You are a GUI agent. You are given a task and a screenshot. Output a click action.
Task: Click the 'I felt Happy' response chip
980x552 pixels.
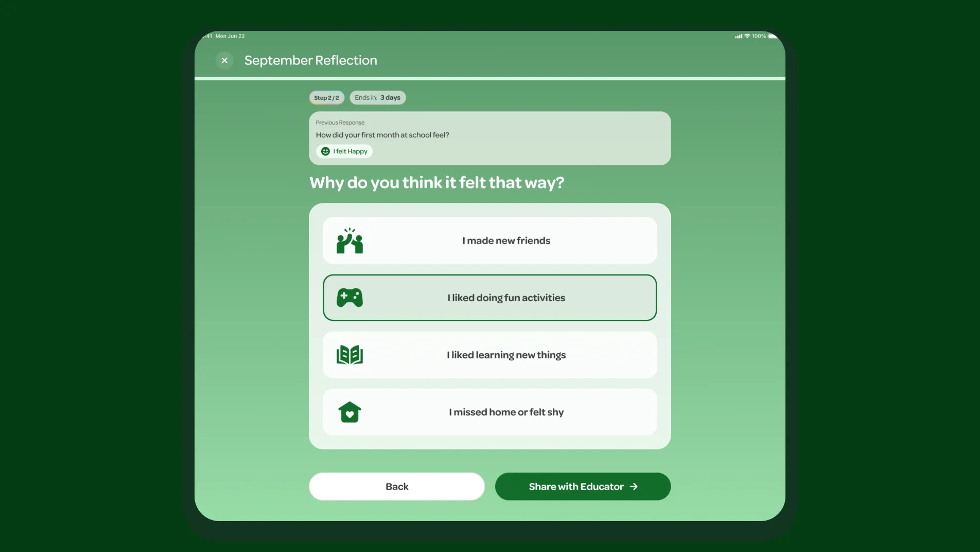[x=344, y=151]
